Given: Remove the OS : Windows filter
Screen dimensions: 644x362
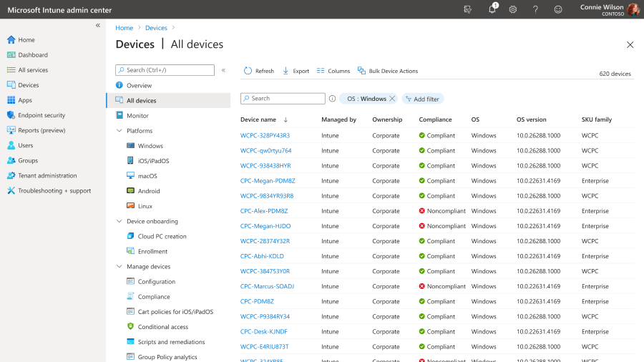Looking at the screenshot, I should [392, 99].
